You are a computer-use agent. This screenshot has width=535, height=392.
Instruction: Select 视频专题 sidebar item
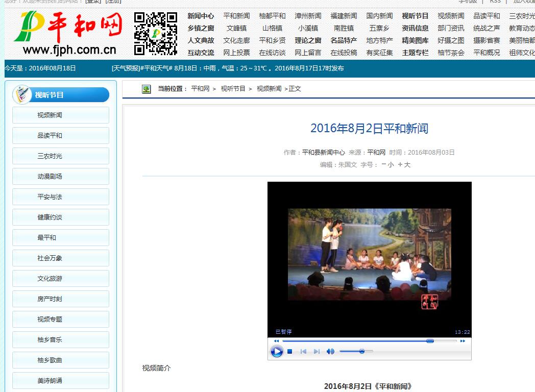tap(61, 320)
